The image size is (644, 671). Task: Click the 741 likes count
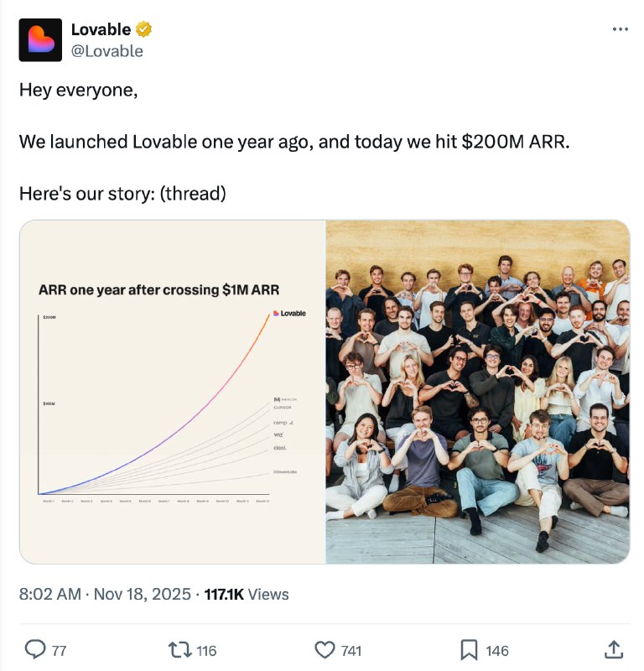(351, 651)
